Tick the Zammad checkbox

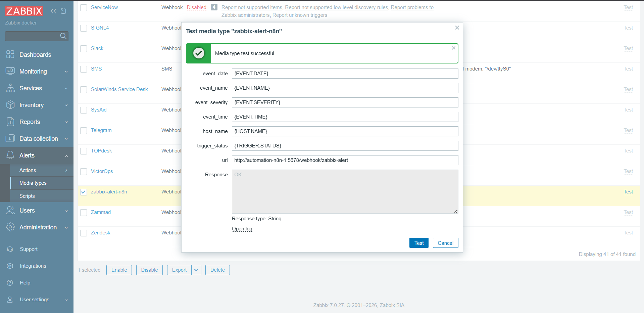click(x=84, y=213)
